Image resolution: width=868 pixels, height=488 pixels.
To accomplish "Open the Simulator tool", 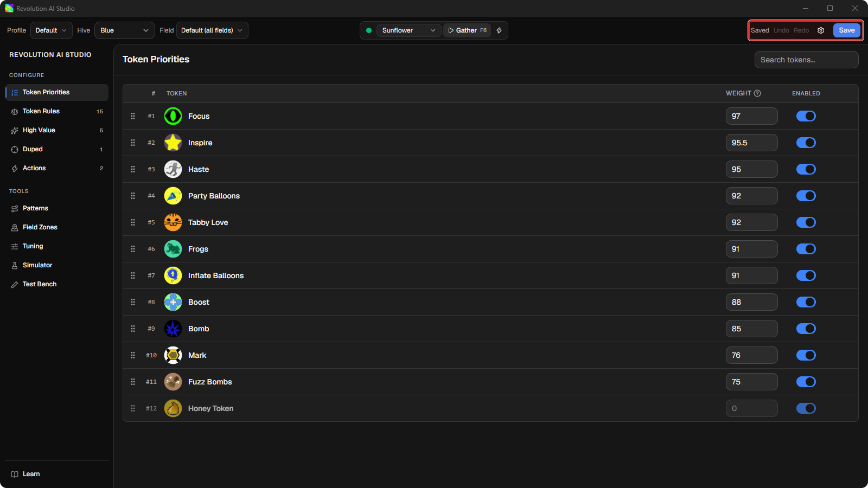I will pos(57,265).
